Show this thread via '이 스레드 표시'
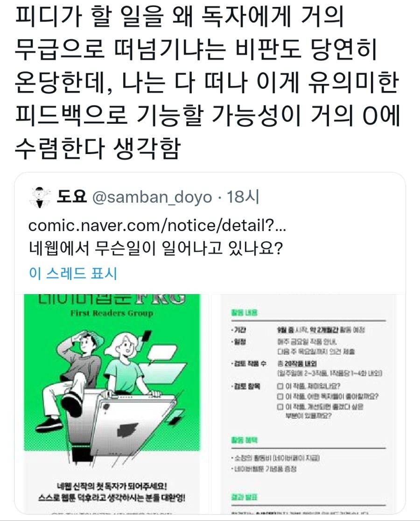This screenshot has width=420, height=521. pos(73,273)
